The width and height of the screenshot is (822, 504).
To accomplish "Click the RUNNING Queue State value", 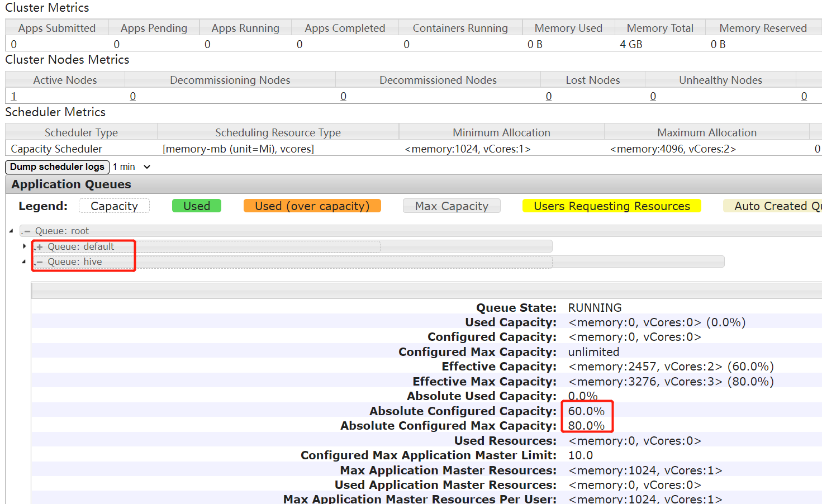I will (x=595, y=308).
